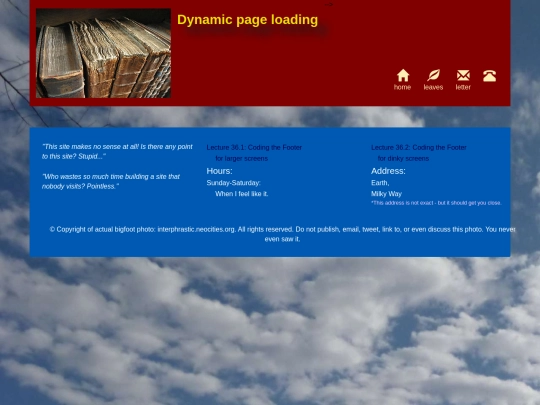Click 'for larger screens' text
The width and height of the screenshot is (540, 405).
tap(242, 158)
